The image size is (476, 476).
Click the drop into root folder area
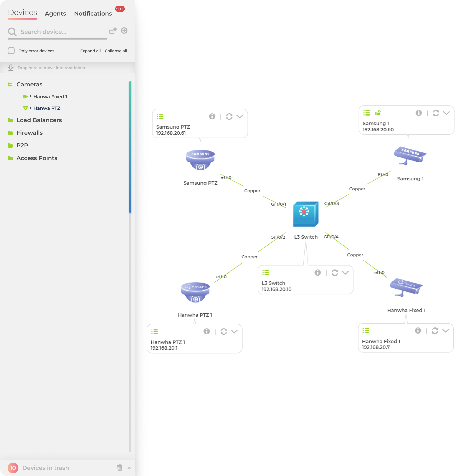pos(68,68)
